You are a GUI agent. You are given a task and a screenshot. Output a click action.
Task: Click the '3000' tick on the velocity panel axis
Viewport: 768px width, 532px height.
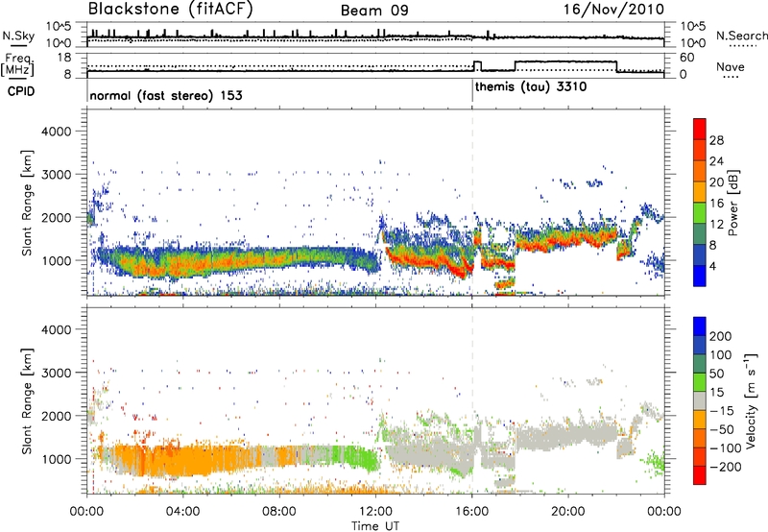pos(56,373)
